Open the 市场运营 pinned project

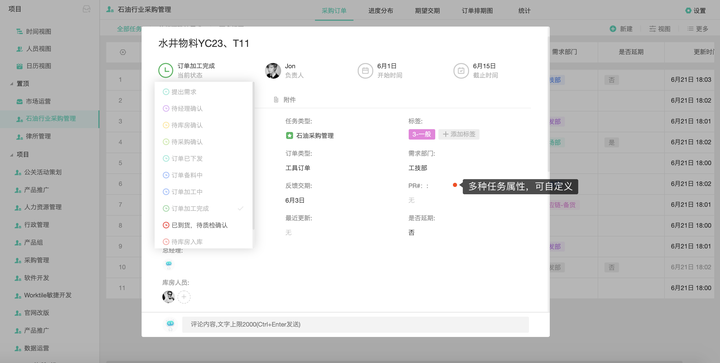click(x=38, y=101)
